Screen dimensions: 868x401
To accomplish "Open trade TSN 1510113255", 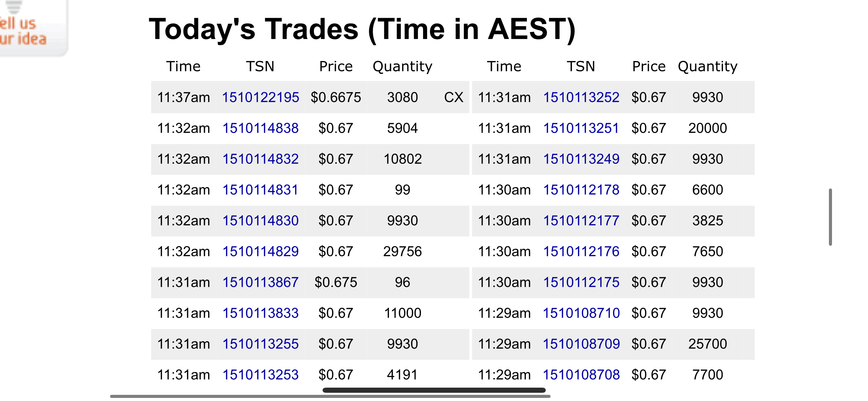I will 261,344.
